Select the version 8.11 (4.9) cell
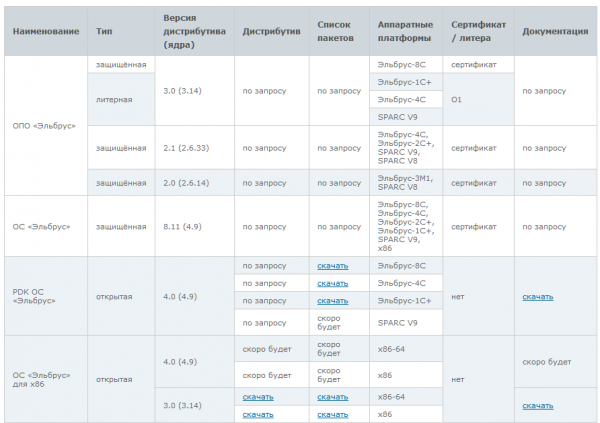The width and height of the screenshot is (600, 423). point(183,227)
